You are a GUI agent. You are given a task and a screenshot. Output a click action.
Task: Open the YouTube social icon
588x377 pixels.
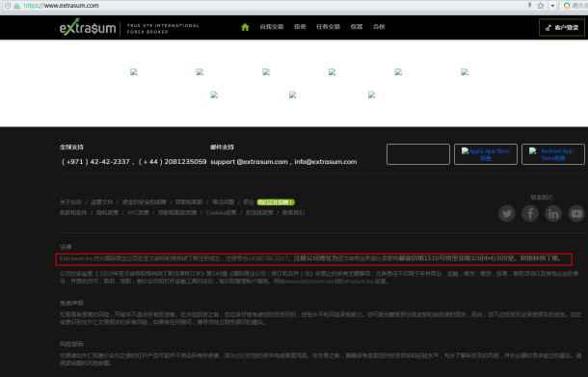coord(576,213)
